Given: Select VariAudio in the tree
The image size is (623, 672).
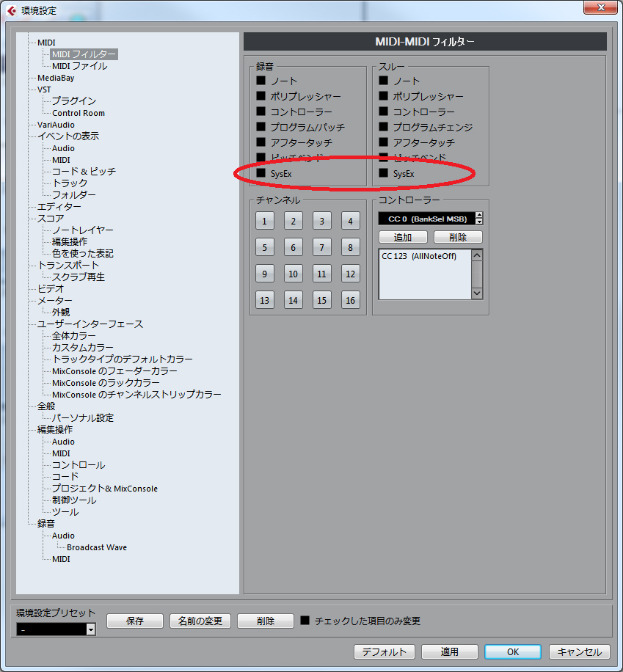Looking at the screenshot, I should [56, 125].
